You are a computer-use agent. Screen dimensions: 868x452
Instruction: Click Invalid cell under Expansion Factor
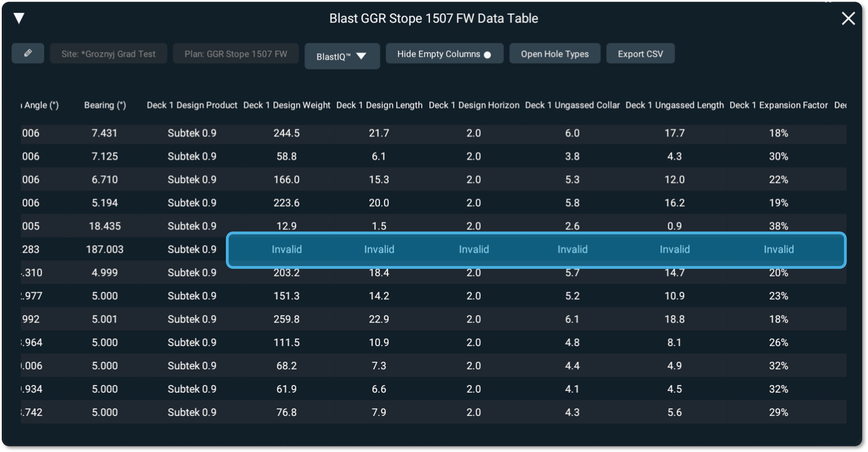pos(779,249)
